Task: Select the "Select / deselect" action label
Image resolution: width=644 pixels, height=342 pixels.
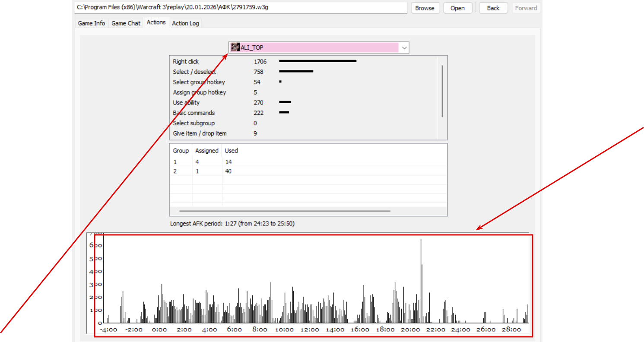Action: coord(194,72)
